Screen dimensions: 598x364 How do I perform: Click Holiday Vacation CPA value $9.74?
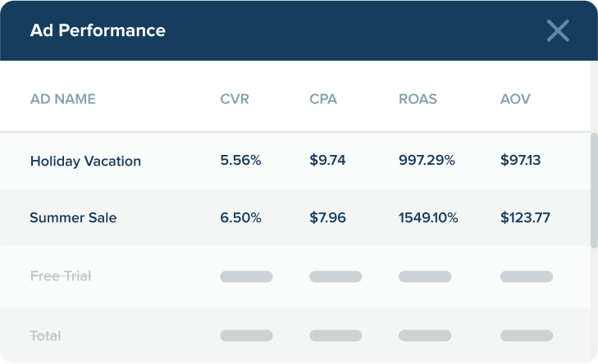click(x=328, y=161)
